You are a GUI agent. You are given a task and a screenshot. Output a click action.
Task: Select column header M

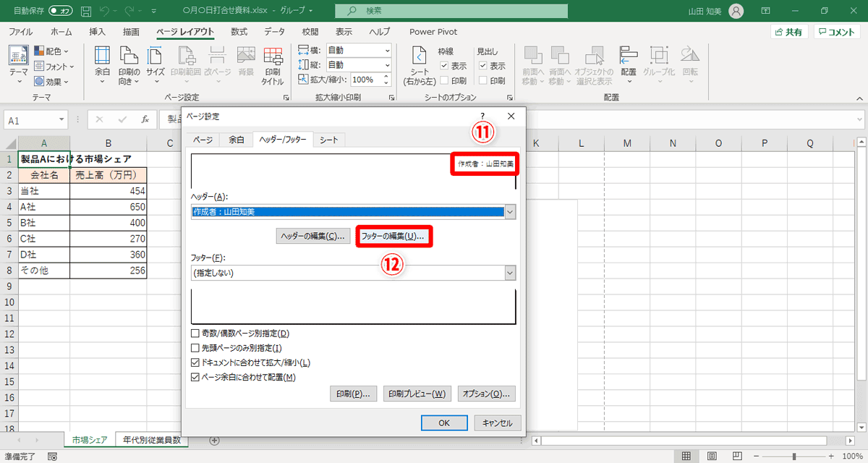626,143
